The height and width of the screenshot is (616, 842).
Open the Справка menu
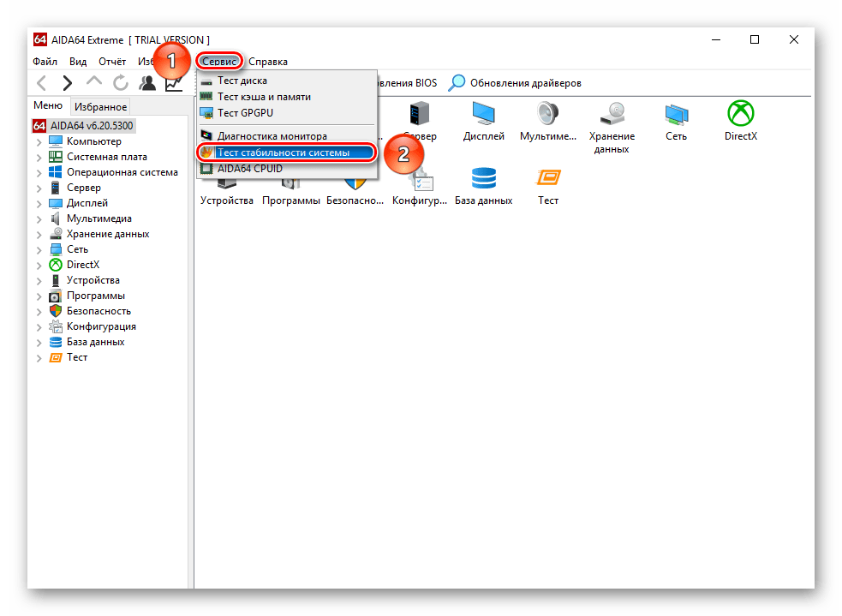point(267,62)
